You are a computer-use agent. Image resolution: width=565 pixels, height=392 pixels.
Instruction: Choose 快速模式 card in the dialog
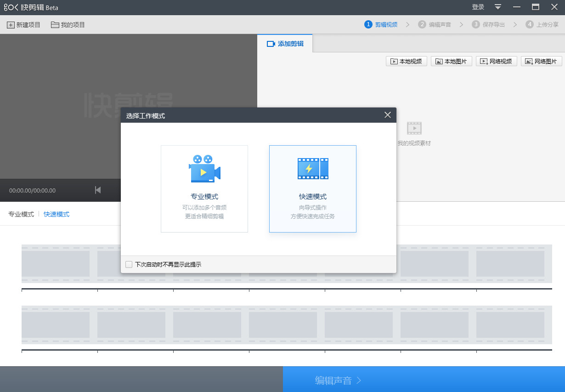tap(313, 189)
